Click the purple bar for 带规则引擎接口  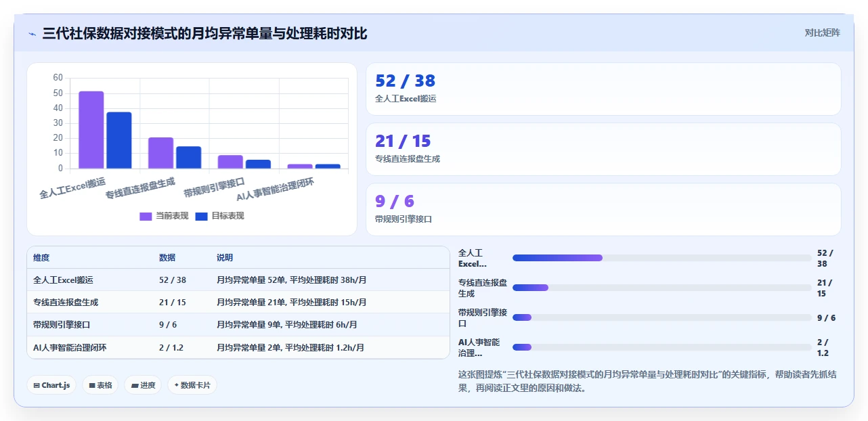pyautogui.click(x=230, y=162)
